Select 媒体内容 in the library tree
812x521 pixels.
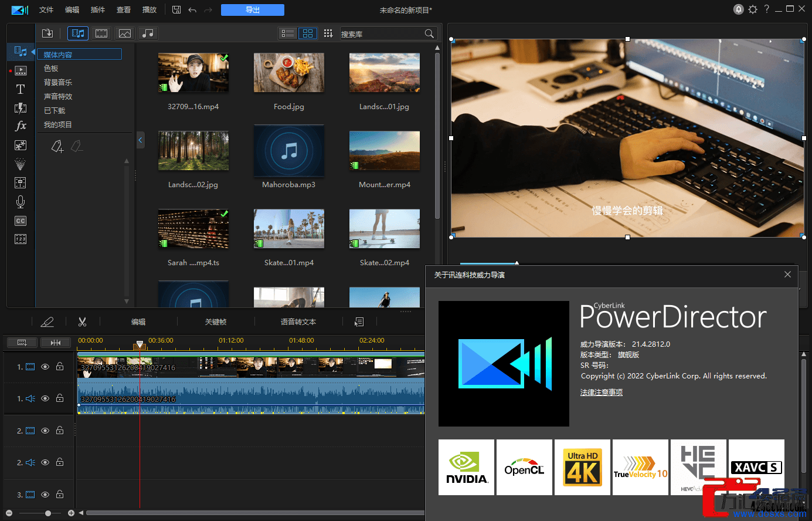tap(79, 54)
